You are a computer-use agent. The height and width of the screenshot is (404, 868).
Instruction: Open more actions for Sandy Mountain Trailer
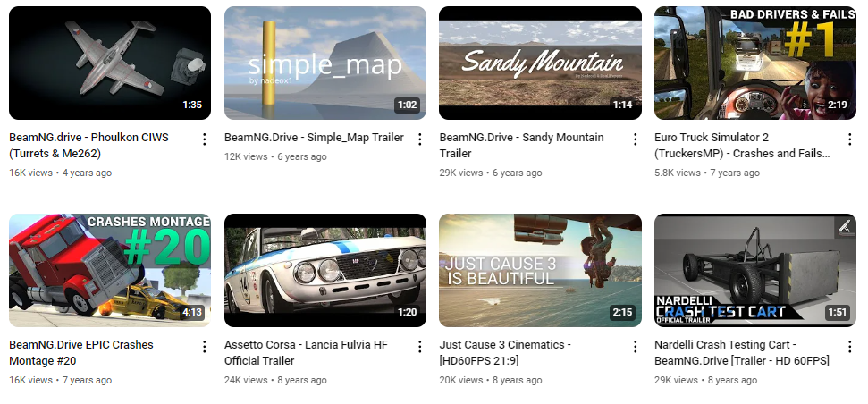click(635, 139)
